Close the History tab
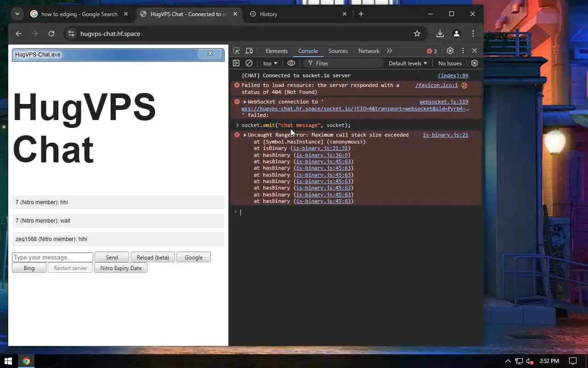588x368 pixels. click(345, 14)
